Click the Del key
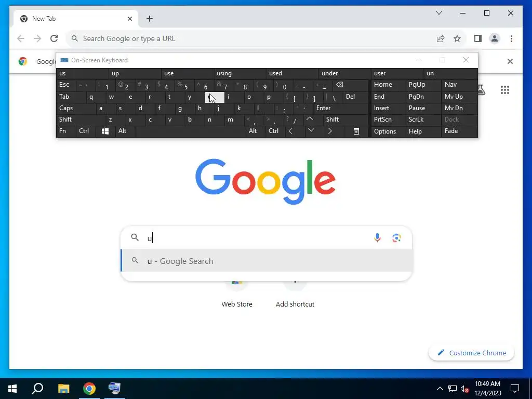532x399 pixels. point(355,97)
